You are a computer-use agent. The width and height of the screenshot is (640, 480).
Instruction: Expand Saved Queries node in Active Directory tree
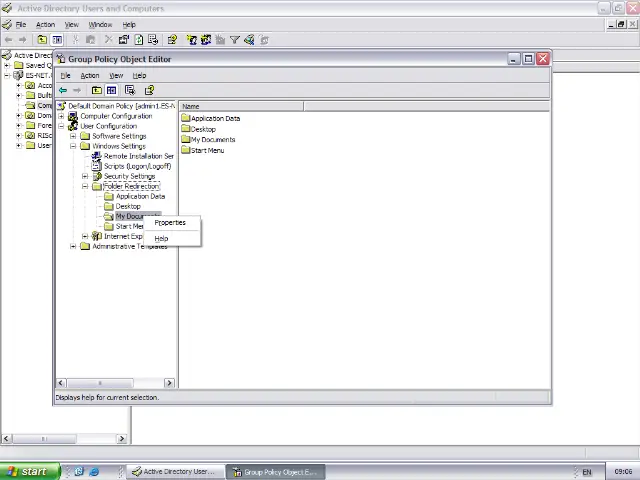(x=7, y=65)
